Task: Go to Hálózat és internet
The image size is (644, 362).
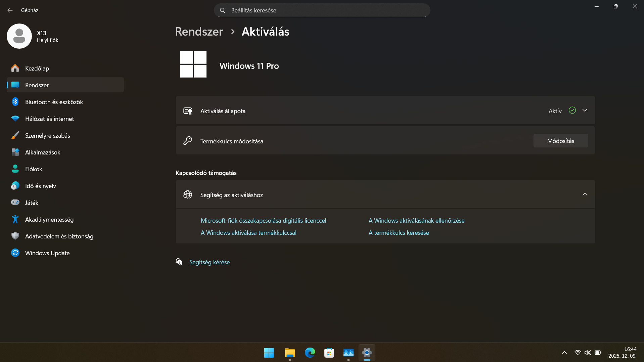Action: (x=65, y=119)
